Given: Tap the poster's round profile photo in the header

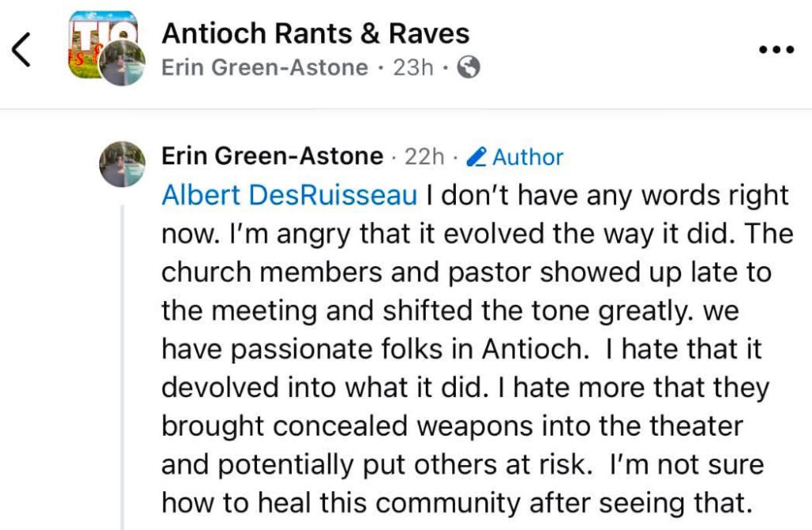Looking at the screenshot, I should coord(122,63).
